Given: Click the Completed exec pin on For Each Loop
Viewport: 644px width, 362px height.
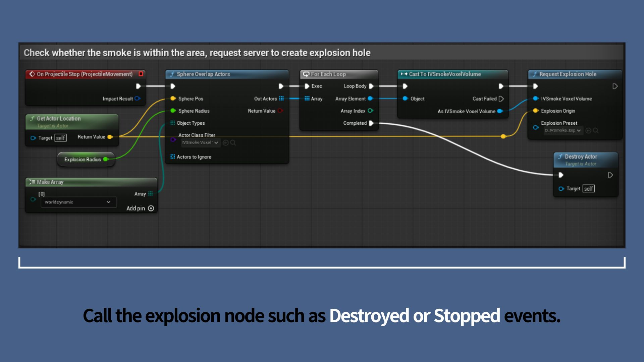Looking at the screenshot, I should tap(371, 123).
